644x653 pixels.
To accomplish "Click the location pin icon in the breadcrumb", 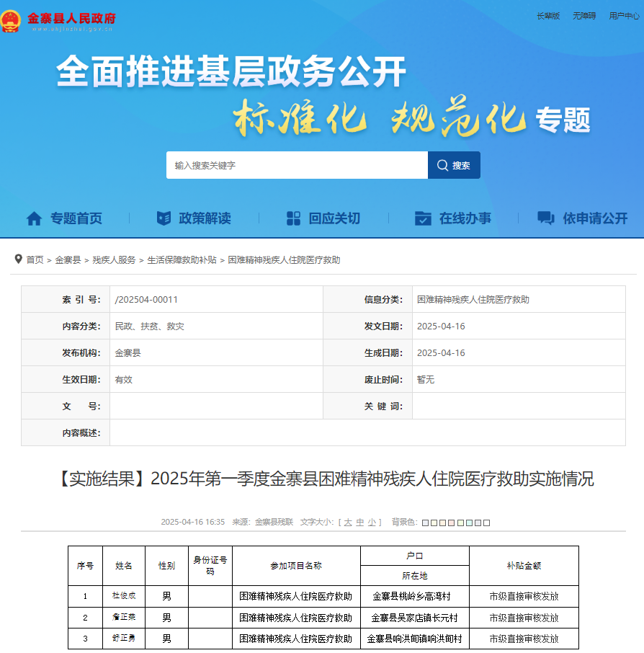I will (x=18, y=259).
